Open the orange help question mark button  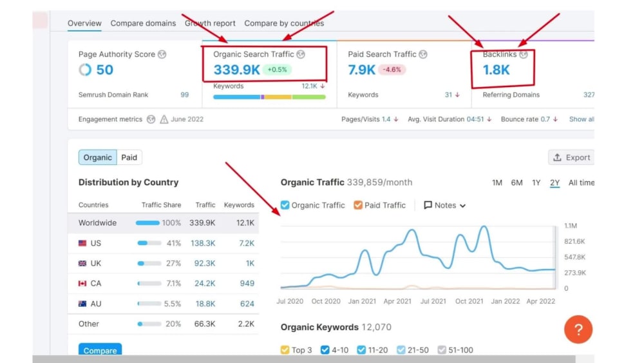pyautogui.click(x=578, y=329)
